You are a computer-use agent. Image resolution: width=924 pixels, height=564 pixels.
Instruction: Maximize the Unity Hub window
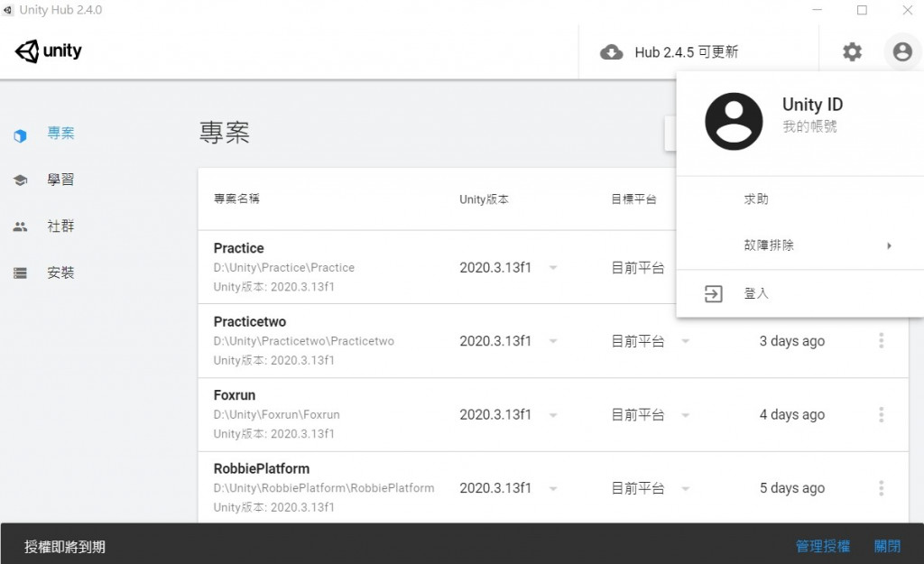862,10
